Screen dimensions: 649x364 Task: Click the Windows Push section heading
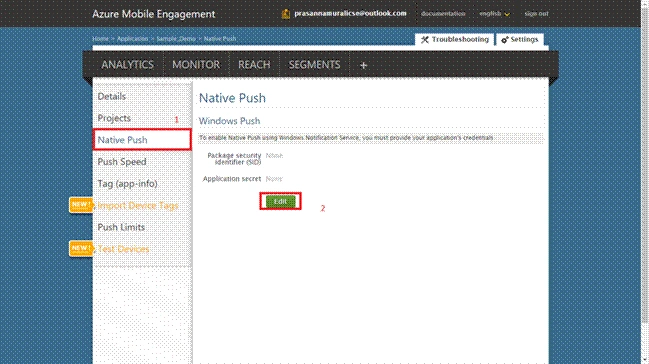tap(229, 121)
